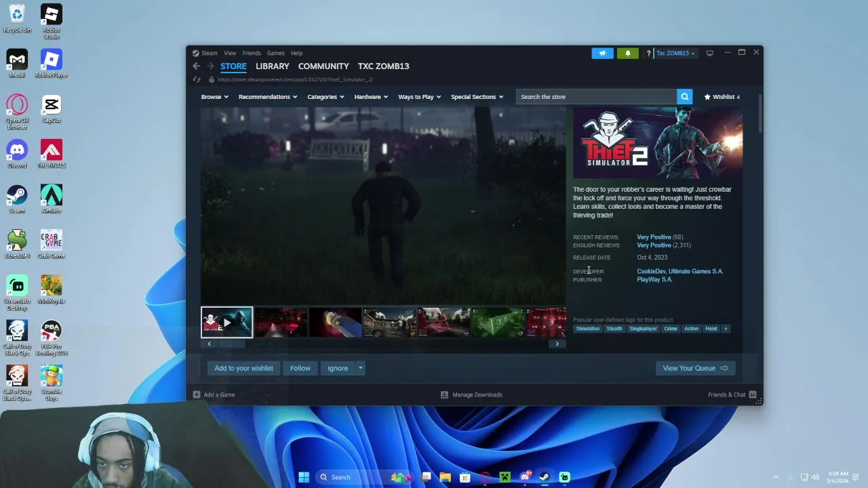Open CapCut desktop shortcut
868x488 pixels.
tap(52, 108)
